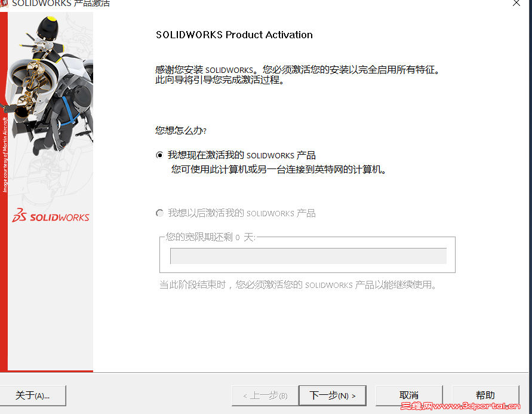
Task: Close the SOLIDWORKS activation window
Action: pos(516,4)
